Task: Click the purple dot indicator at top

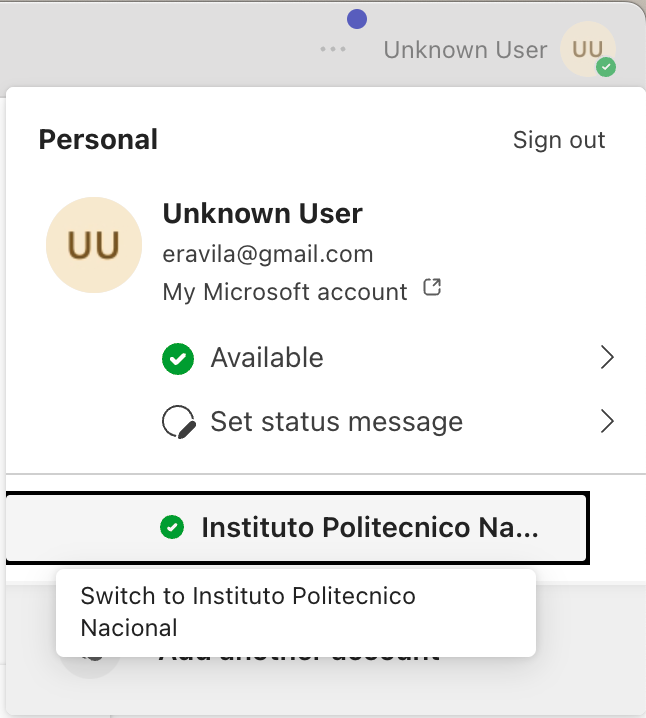Action: [x=356, y=18]
